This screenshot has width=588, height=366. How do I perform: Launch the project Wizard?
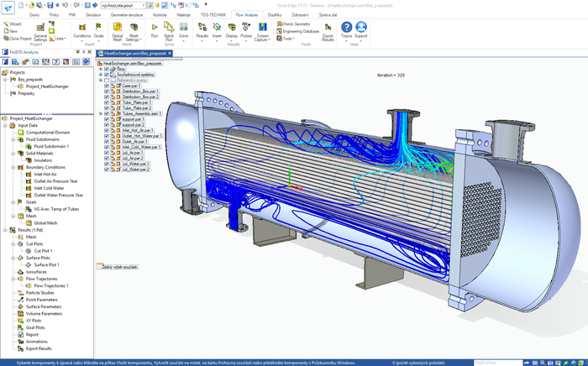pyautogui.click(x=13, y=24)
